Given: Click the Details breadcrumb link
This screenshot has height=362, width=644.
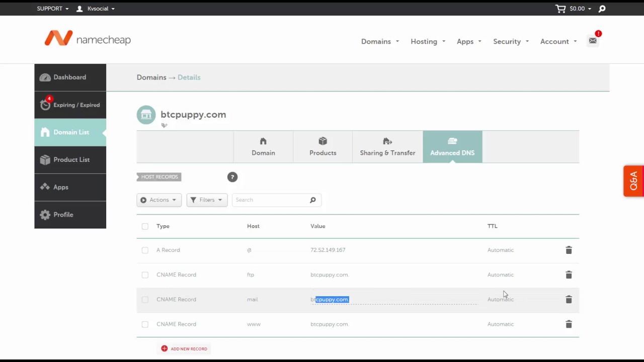Looking at the screenshot, I should click(x=189, y=77).
